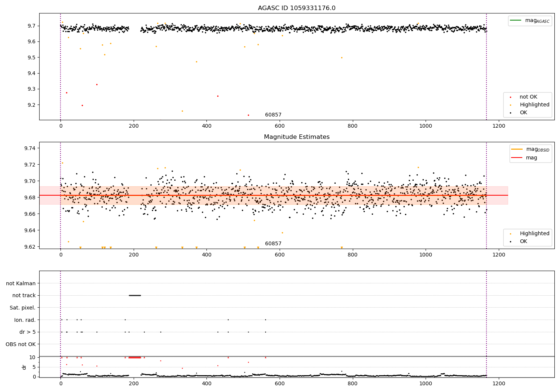Click the 9.2 tick label on the top plot
This screenshot has height=392, width=560.
(x=31, y=105)
